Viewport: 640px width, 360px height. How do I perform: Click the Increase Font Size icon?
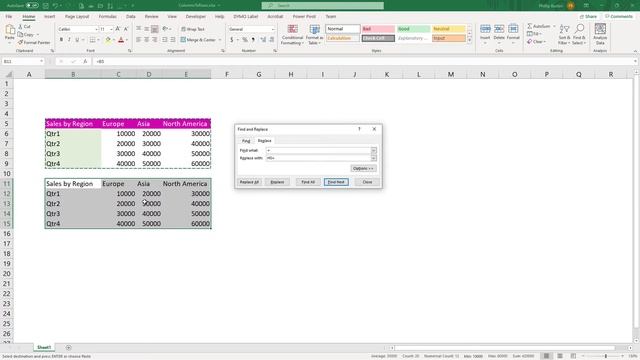click(118, 29)
